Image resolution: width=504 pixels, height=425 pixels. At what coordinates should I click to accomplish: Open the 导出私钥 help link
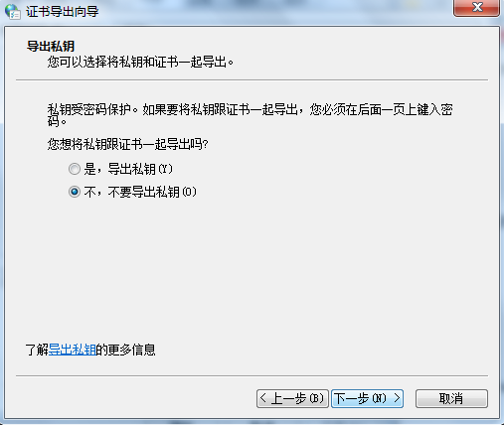[x=73, y=350]
